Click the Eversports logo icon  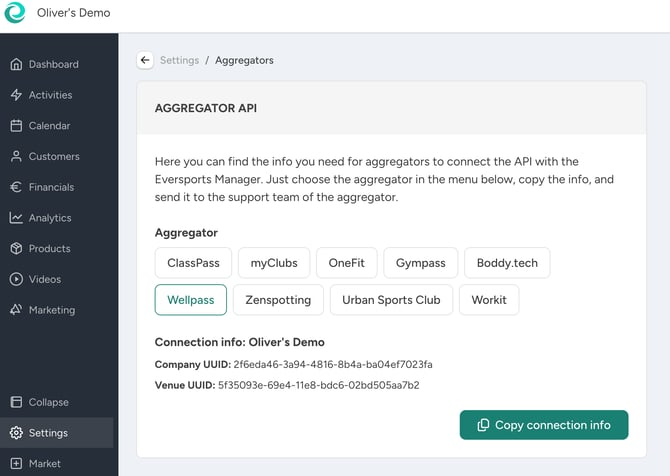pyautogui.click(x=16, y=14)
